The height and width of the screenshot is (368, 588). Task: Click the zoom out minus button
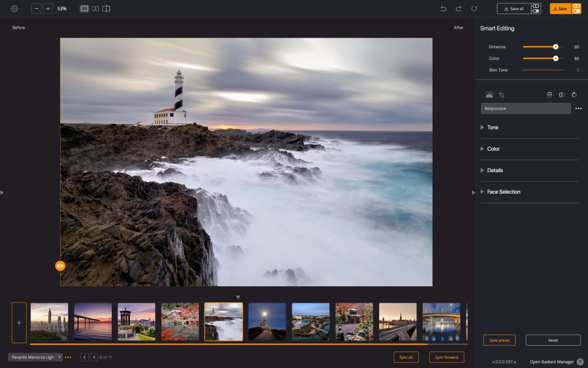point(36,9)
